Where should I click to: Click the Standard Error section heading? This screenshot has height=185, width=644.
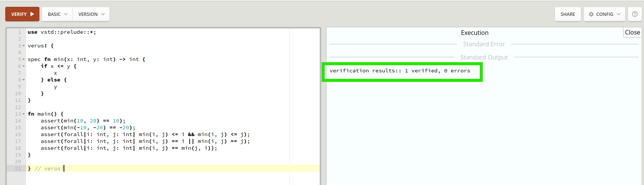click(x=484, y=44)
